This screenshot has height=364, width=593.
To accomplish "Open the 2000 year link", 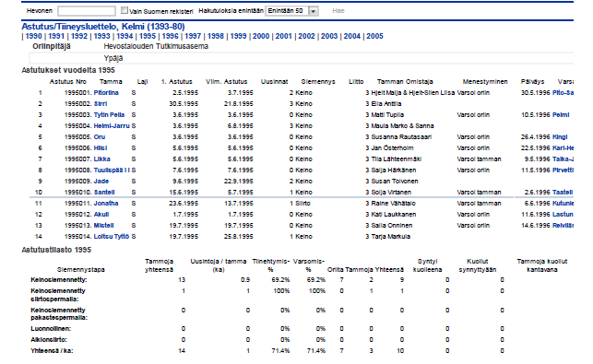I will pos(261,36).
